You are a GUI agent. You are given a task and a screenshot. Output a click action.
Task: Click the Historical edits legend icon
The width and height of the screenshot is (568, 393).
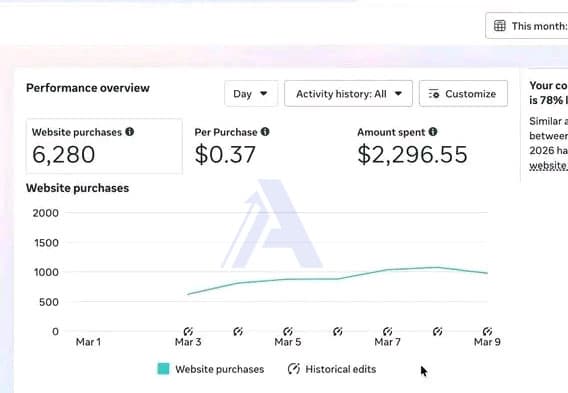tap(294, 369)
